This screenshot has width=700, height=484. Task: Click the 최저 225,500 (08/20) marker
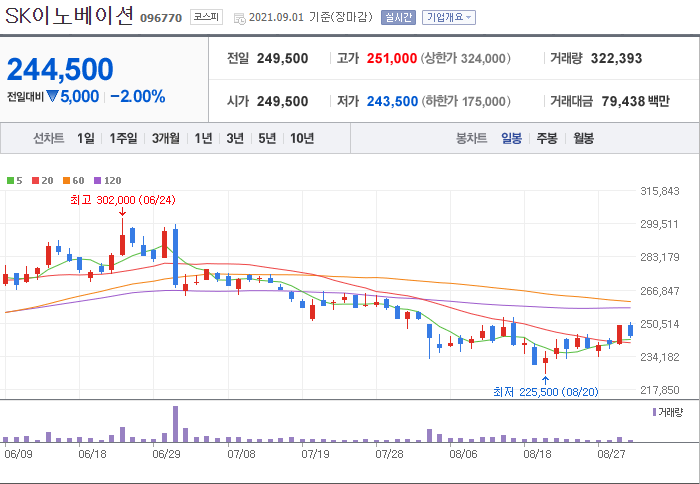point(546,392)
